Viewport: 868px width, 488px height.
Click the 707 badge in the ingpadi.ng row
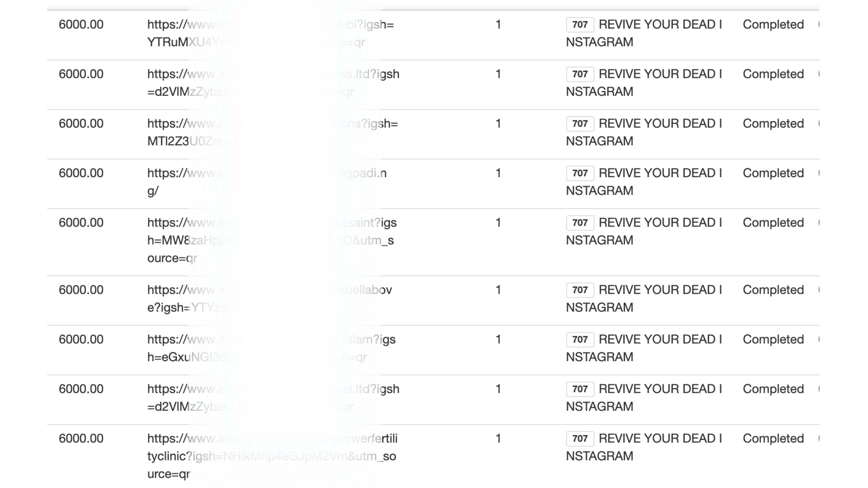pos(580,173)
